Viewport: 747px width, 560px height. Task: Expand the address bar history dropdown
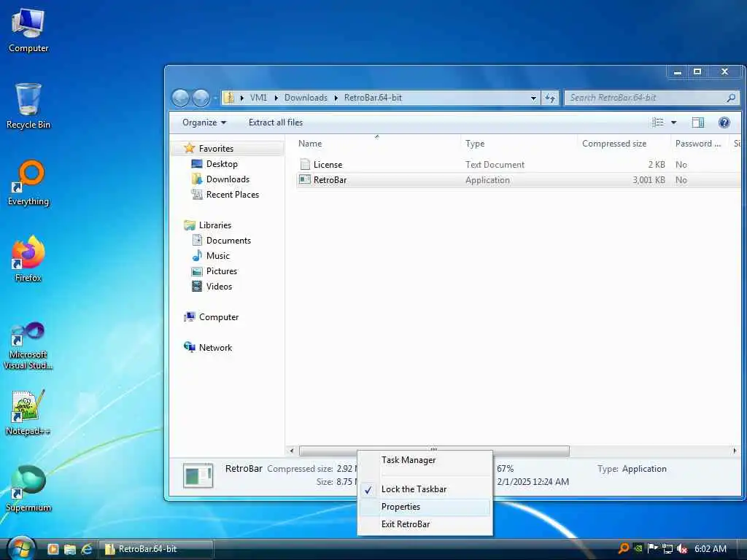(533, 98)
